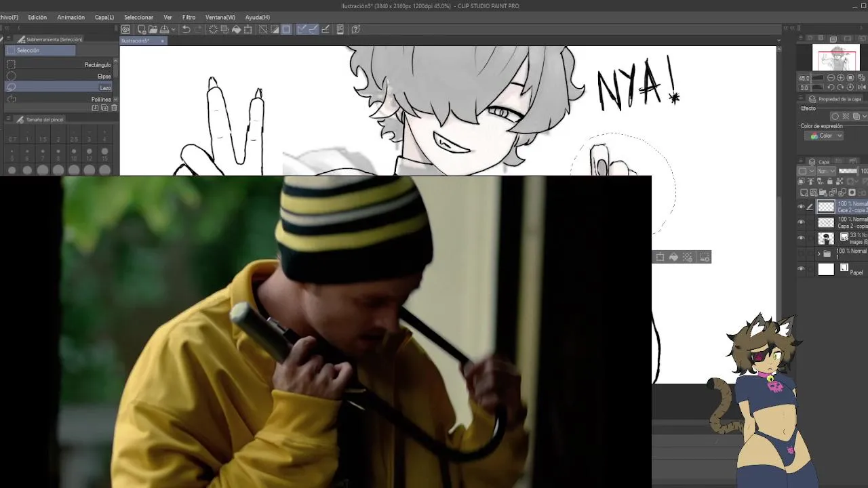
Task: Open the Capa(L) menu
Action: click(x=104, y=17)
